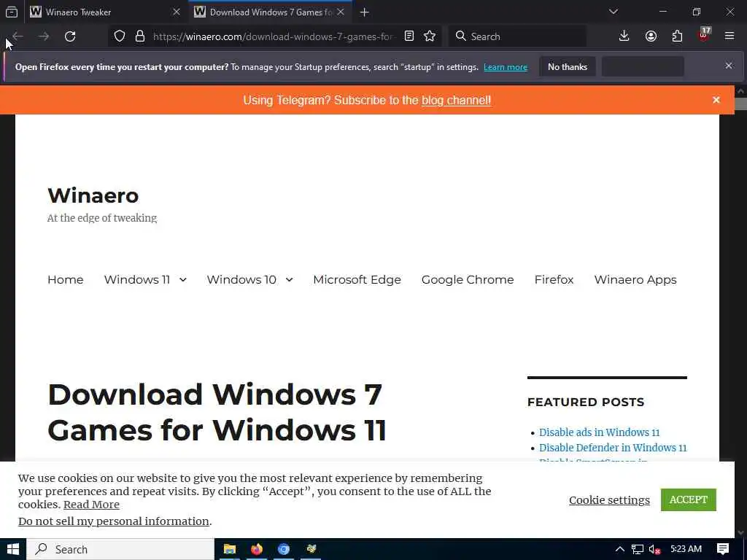Open last pinned taskbar app icon
747x560 pixels.
(x=311, y=549)
